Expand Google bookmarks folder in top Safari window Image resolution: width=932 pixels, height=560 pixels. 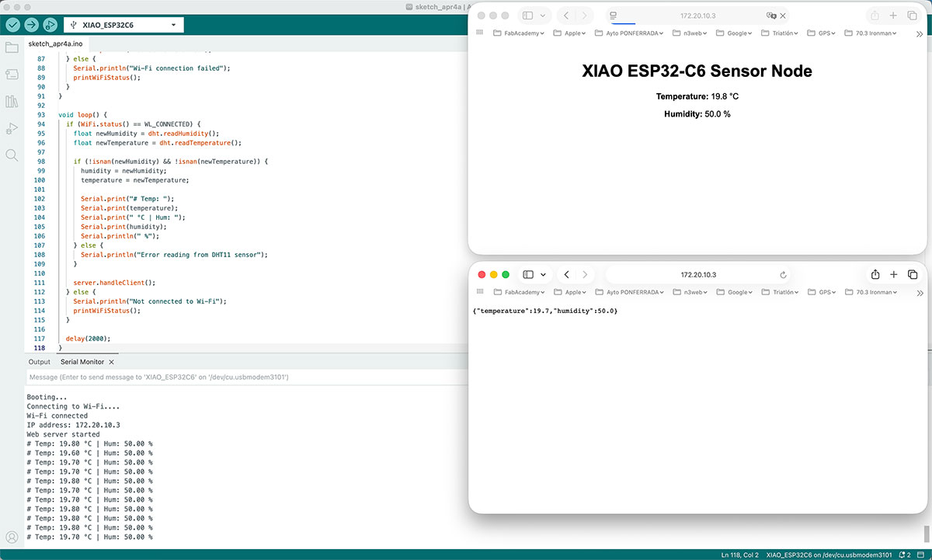pyautogui.click(x=735, y=33)
